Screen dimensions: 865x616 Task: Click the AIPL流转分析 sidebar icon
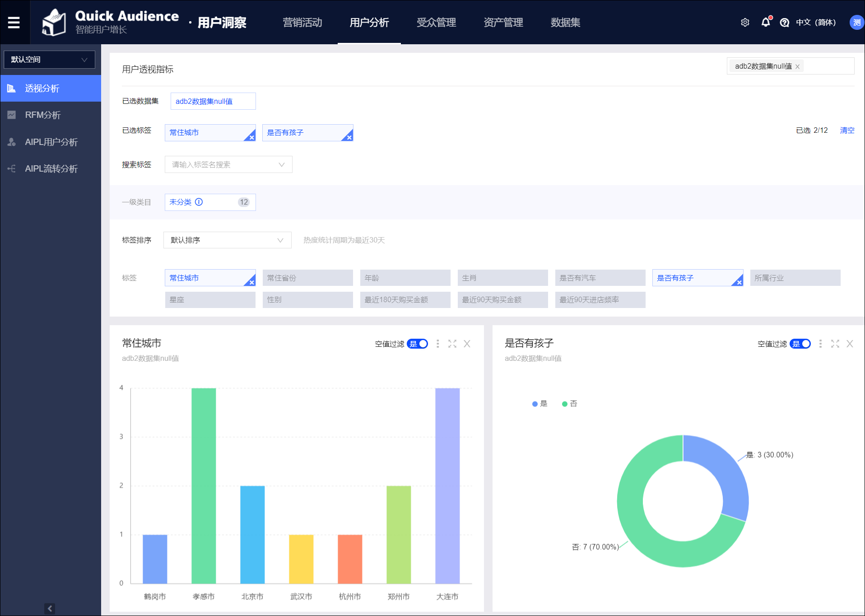tap(12, 168)
